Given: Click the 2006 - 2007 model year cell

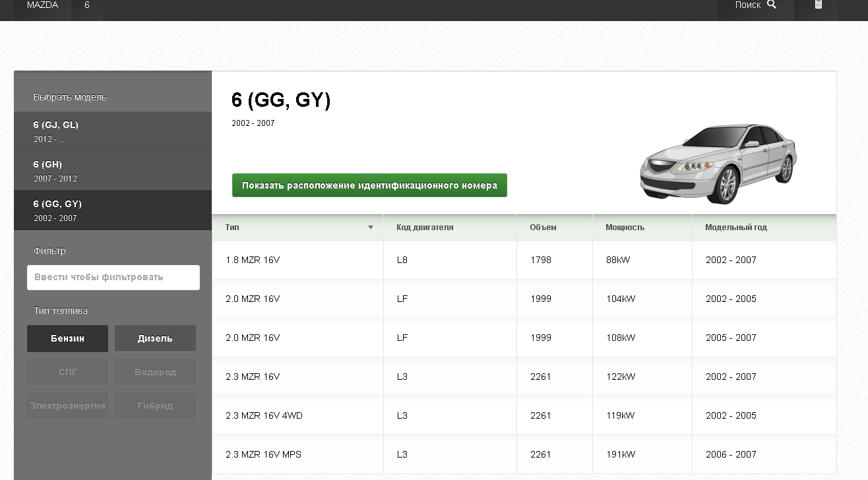Looking at the screenshot, I should click(x=764, y=454).
